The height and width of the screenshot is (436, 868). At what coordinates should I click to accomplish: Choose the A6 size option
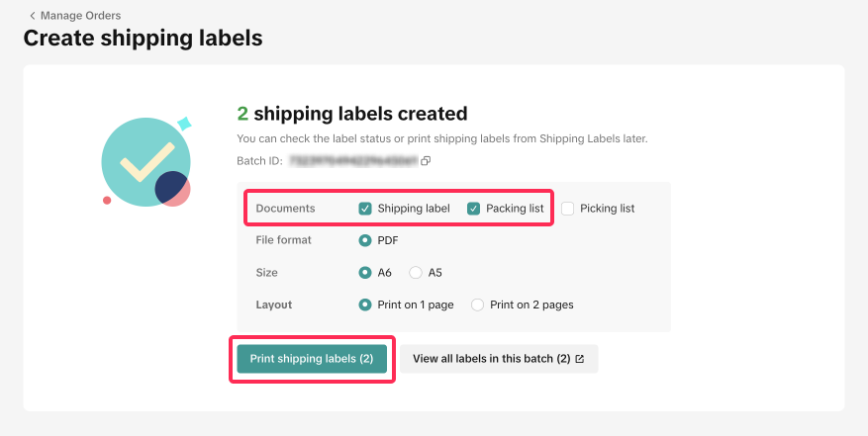(x=365, y=272)
